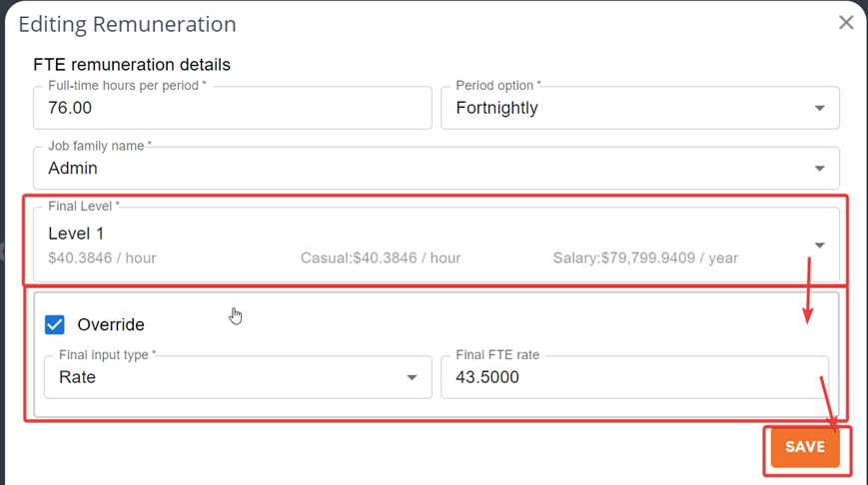
Task: Open the Final input type arrow
Action: pyautogui.click(x=412, y=377)
